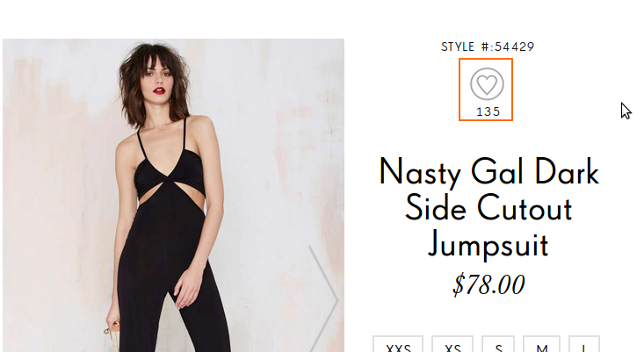644x352 pixels.
Task: Click the $78.00 price
Action: coord(488,284)
